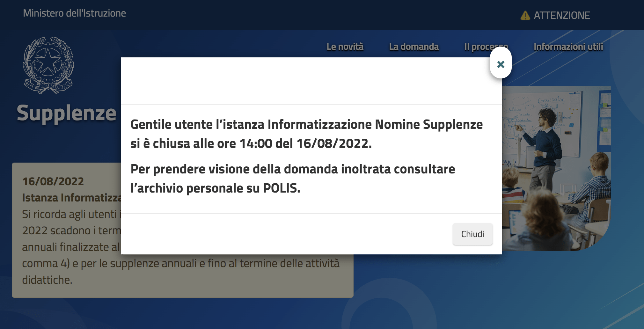The width and height of the screenshot is (644, 329).
Task: Open the Le novità menu item
Action: 345,47
